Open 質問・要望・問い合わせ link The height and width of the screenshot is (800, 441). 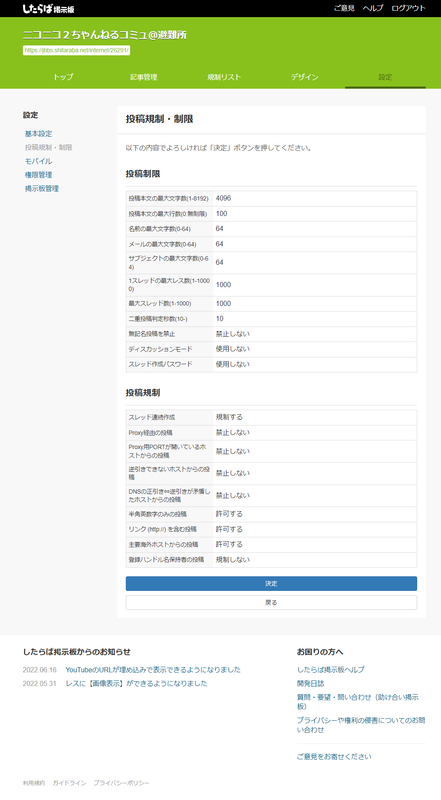point(358,702)
